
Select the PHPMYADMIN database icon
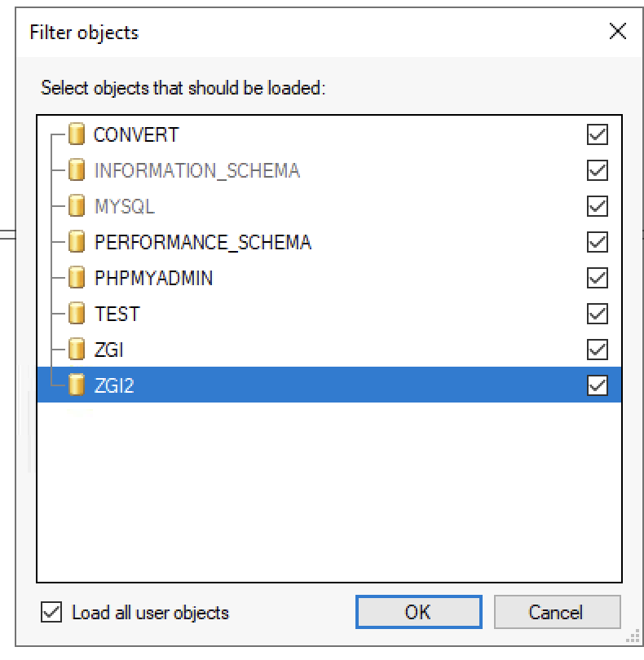tap(77, 277)
